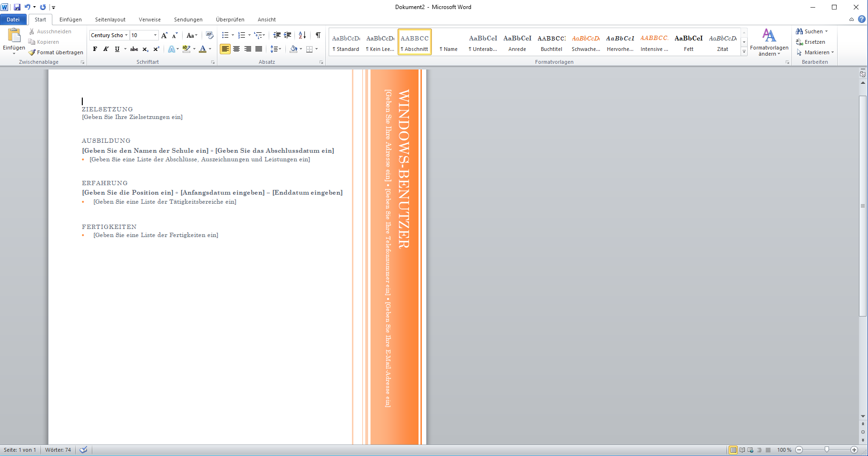Click the spell check icon in status bar
Screen dimensions: 868x456
[83, 450]
